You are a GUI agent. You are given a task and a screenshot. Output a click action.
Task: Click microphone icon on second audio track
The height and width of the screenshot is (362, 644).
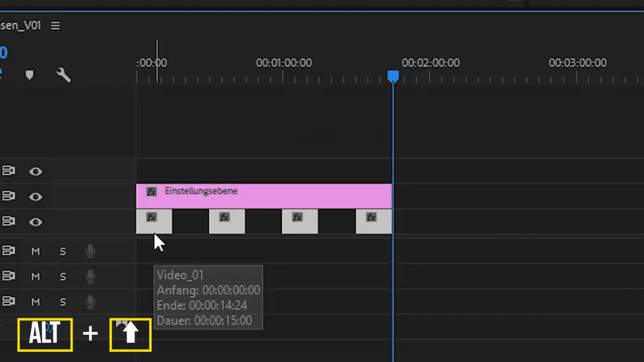click(90, 277)
